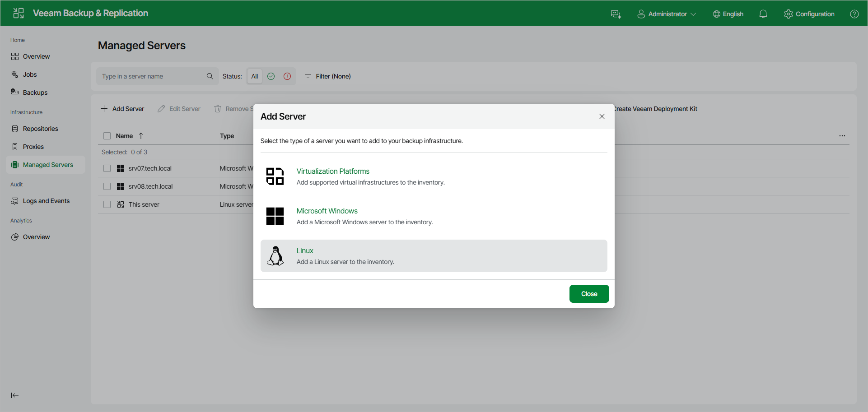Viewport: 868px width, 412px height.
Task: Filter by healthy status green check
Action: pos(271,76)
